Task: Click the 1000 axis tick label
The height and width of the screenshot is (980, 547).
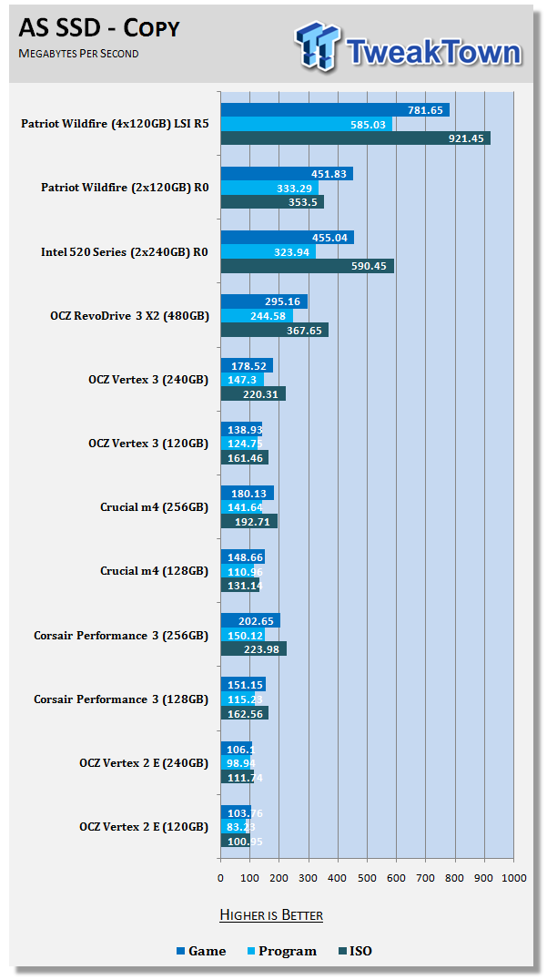Action: coord(513,878)
